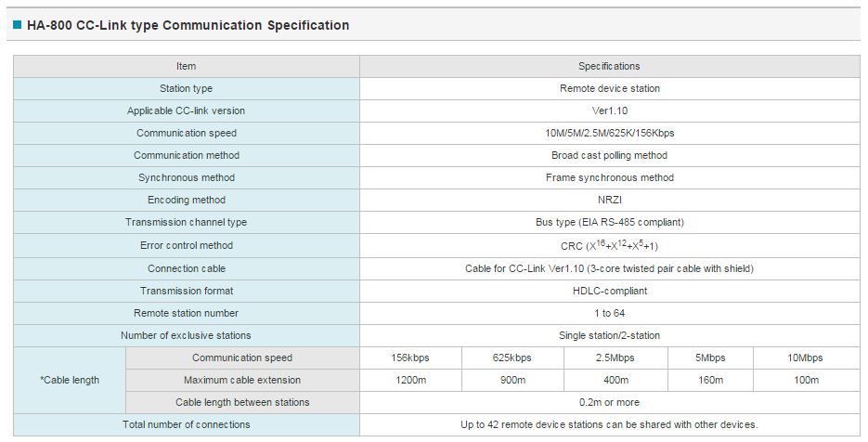Click 'Bus type (EIA RS-485 compliant)' value

pos(610,222)
